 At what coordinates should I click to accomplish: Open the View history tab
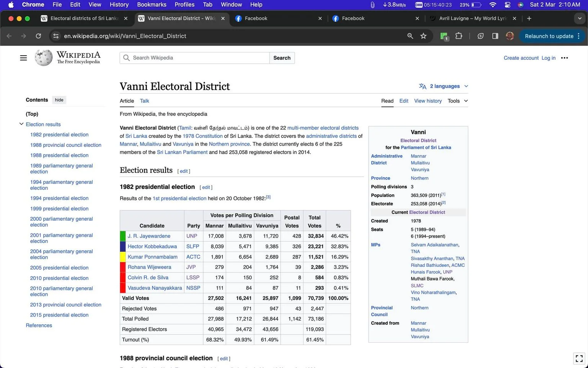(428, 101)
